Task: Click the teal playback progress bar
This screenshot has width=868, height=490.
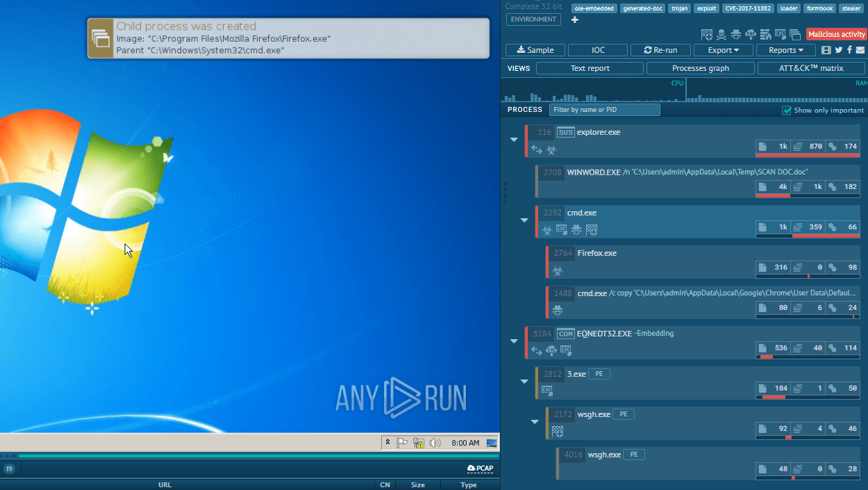Action: (x=257, y=456)
